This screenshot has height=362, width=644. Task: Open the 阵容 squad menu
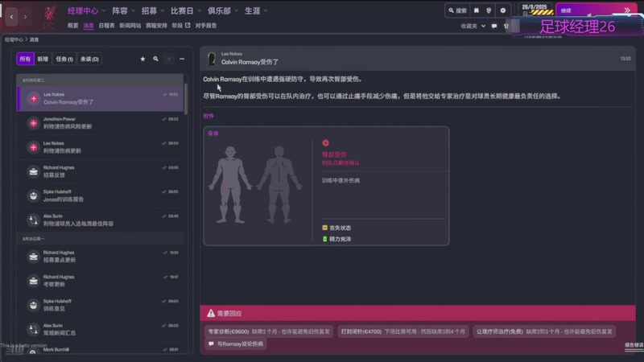click(x=120, y=10)
